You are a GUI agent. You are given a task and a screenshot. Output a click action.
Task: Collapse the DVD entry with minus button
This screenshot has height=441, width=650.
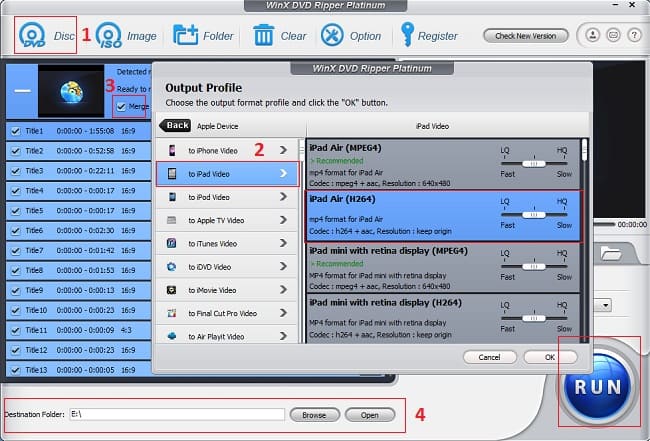pos(22,91)
